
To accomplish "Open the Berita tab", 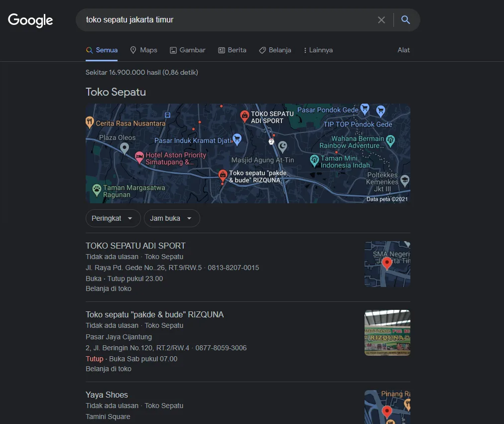I will tap(233, 50).
